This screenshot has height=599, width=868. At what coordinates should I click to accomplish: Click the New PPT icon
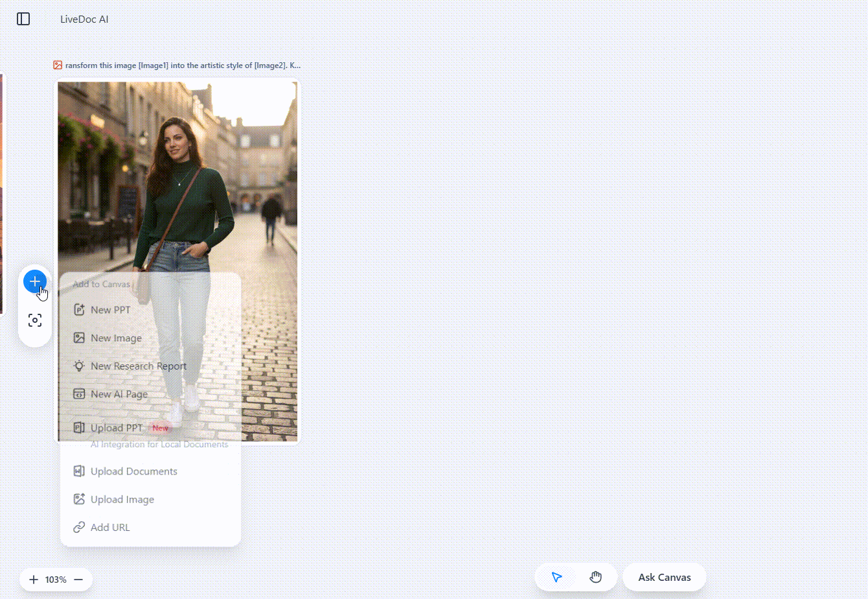click(x=78, y=309)
